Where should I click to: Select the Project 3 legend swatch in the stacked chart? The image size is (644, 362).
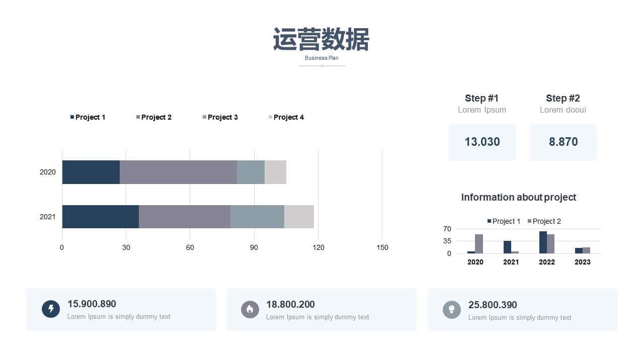coord(204,117)
